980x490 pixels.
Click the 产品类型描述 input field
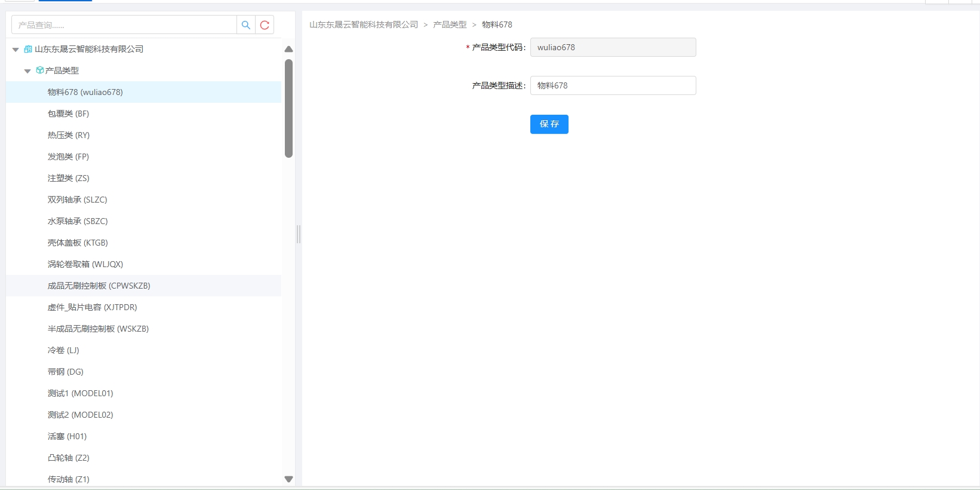tap(613, 85)
